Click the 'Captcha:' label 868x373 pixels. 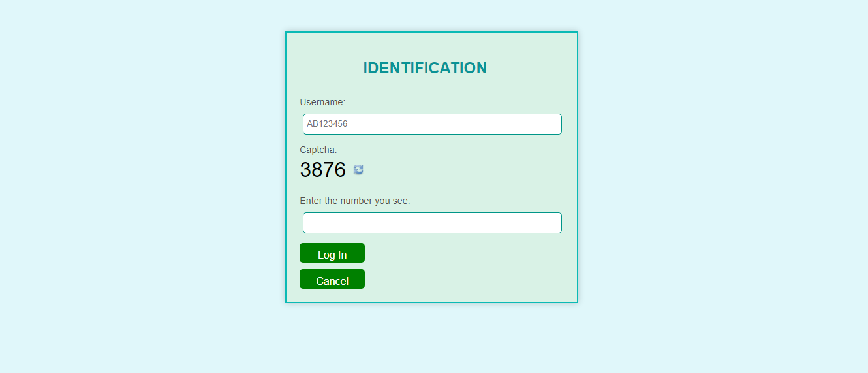[x=318, y=150]
